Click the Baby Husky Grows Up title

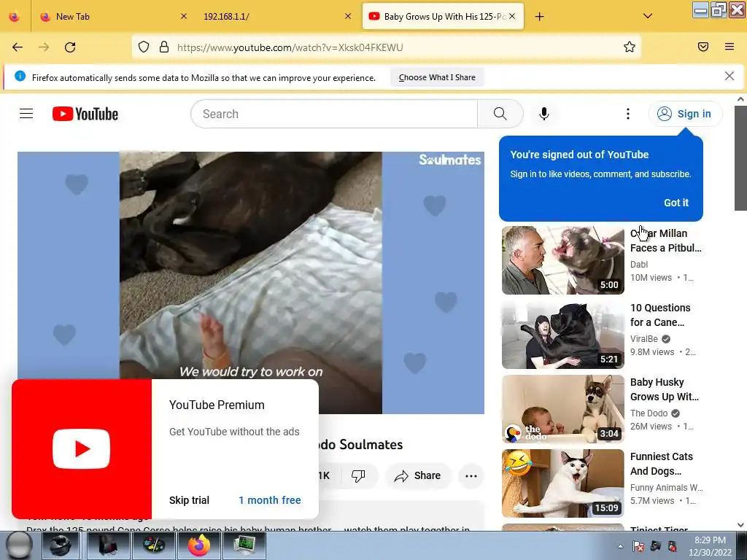[665, 389]
